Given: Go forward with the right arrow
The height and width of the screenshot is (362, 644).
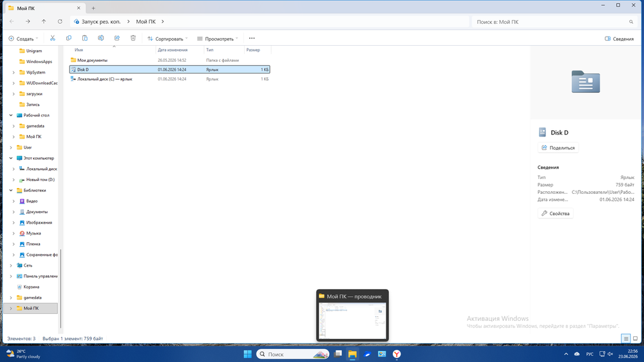Looking at the screenshot, I should pyautogui.click(x=28, y=21).
